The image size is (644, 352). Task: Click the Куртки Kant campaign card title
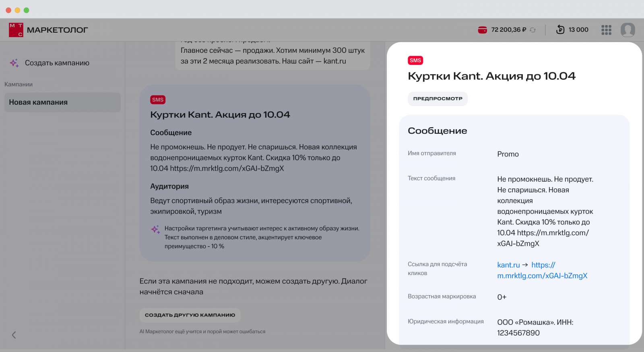[x=220, y=115]
